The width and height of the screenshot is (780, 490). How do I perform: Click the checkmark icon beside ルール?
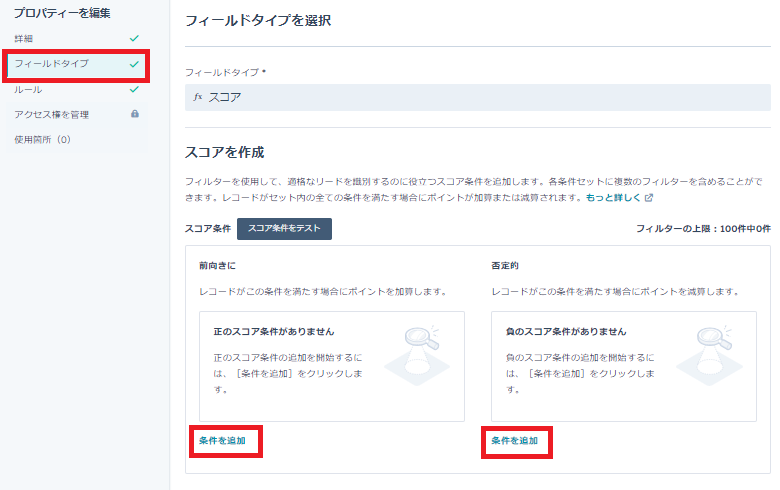point(135,89)
